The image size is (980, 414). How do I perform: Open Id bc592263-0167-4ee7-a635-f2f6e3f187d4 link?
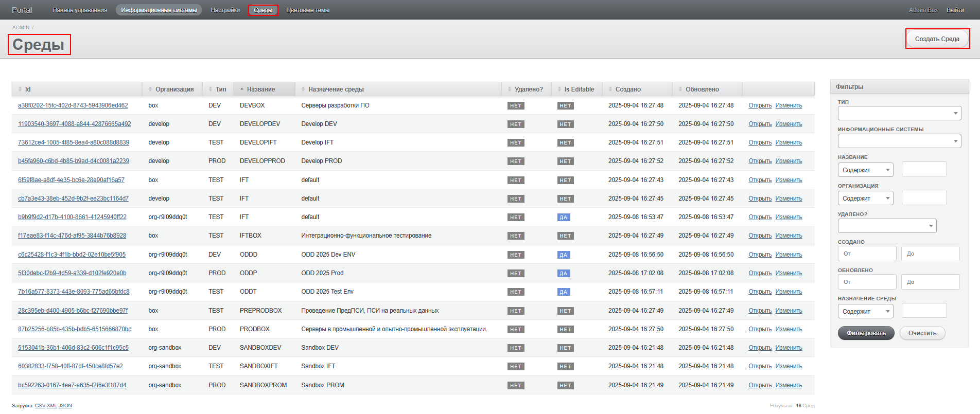(x=72, y=385)
